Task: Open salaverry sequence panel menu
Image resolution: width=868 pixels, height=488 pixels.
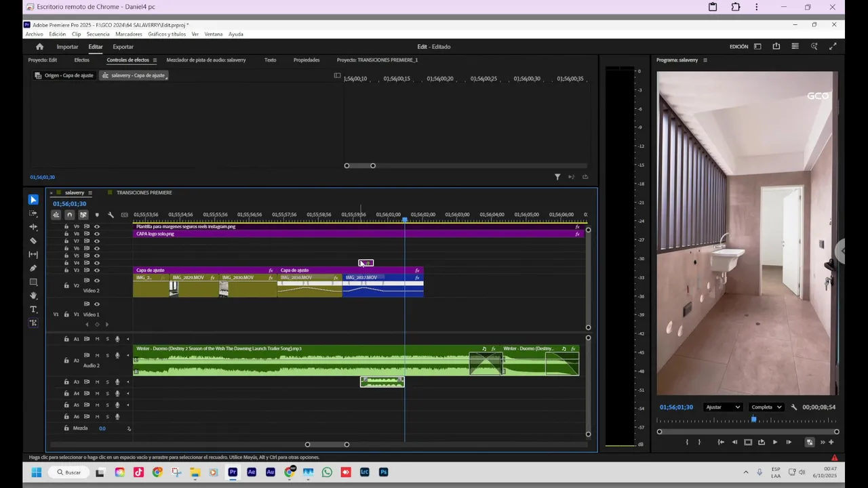Action: (x=90, y=192)
